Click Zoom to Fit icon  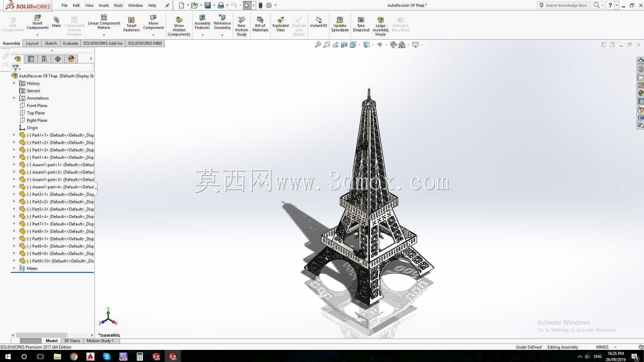pyautogui.click(x=318, y=45)
